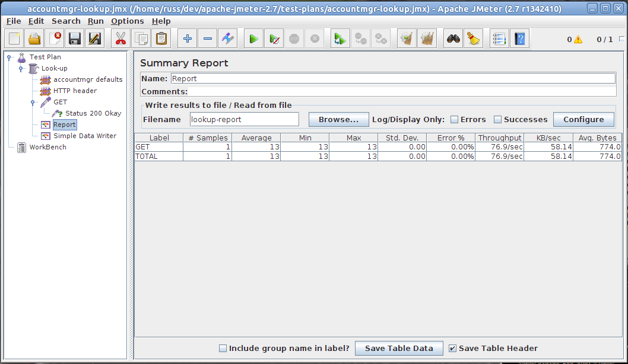Copy the selected element from toolbar

coord(141,39)
